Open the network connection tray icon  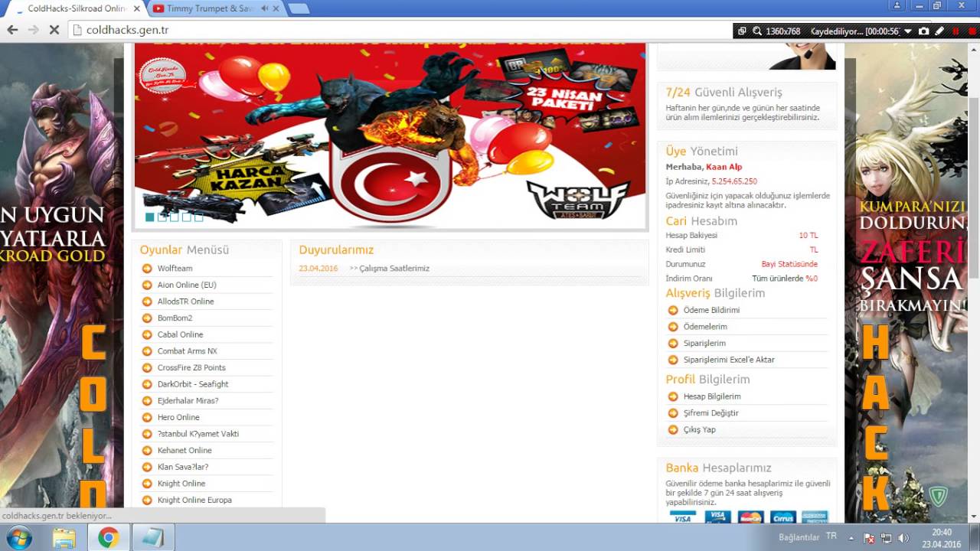point(886,538)
